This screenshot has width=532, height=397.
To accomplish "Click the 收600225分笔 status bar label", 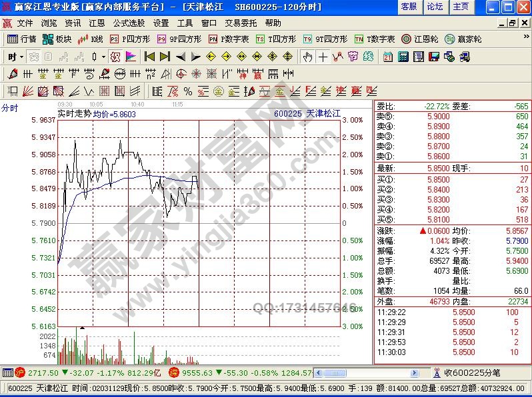I will coord(474,372).
